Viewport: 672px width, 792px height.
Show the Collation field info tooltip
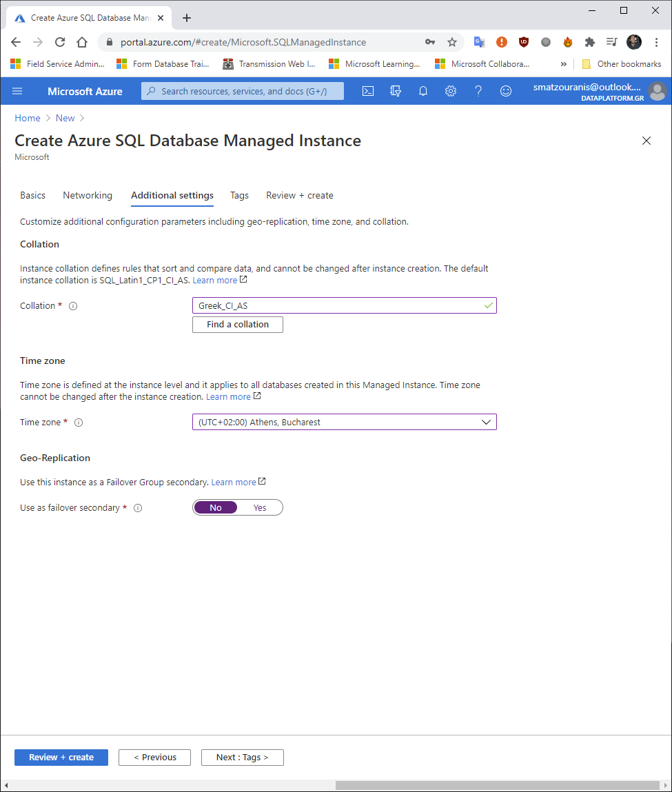(73, 305)
